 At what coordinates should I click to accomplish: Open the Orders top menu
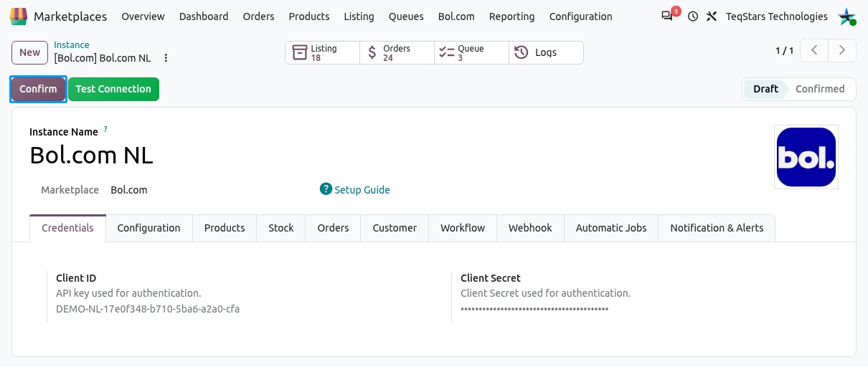[258, 16]
